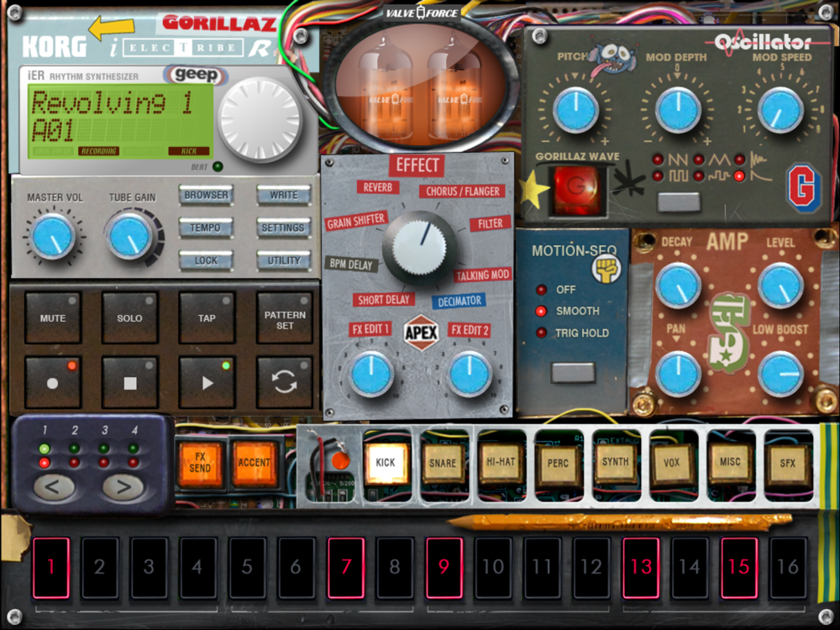
Task: Click the Tube Gain knob
Action: 129,236
